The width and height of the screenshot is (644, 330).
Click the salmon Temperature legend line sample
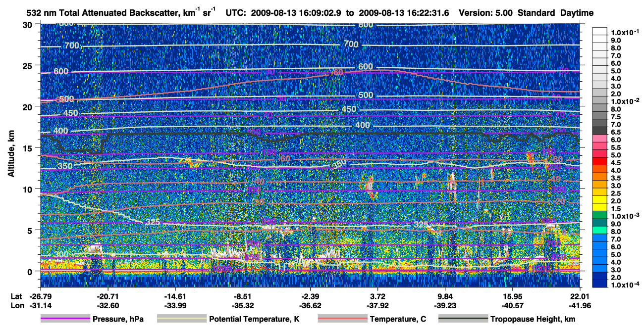click(342, 319)
